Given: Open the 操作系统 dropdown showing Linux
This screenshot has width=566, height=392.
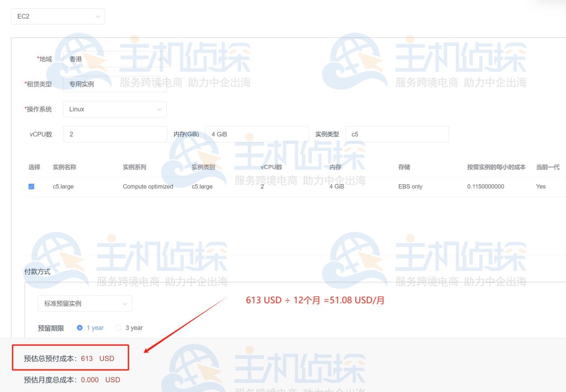Looking at the screenshot, I should coord(115,109).
